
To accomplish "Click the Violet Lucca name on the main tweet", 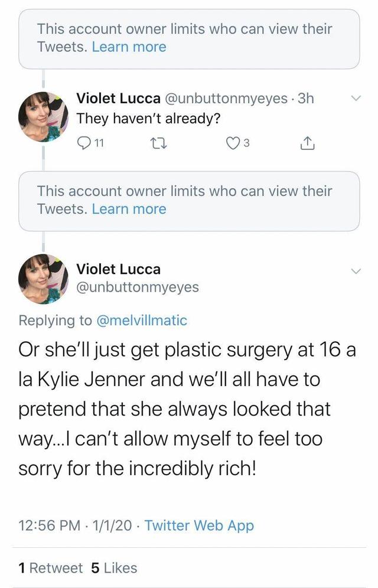I will point(118,270).
